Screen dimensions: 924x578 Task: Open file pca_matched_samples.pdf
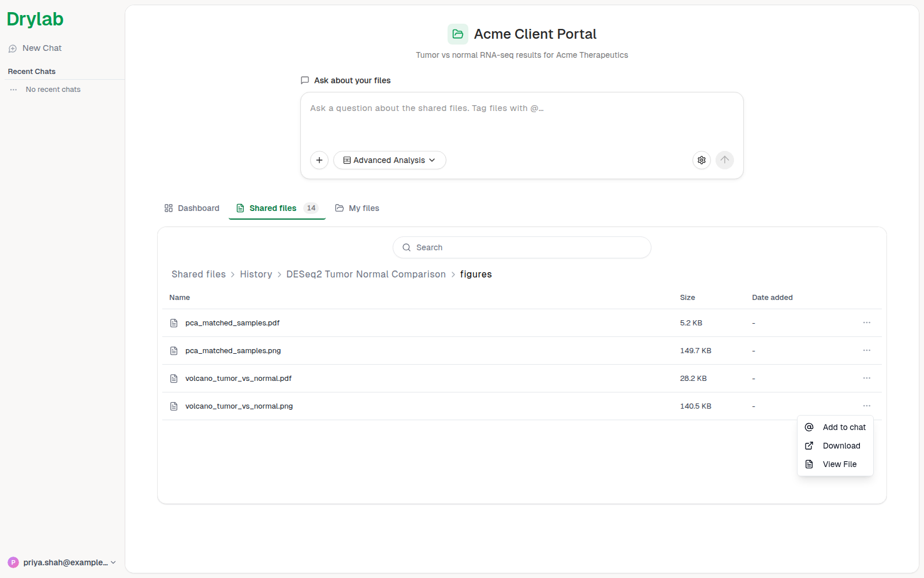click(x=232, y=323)
